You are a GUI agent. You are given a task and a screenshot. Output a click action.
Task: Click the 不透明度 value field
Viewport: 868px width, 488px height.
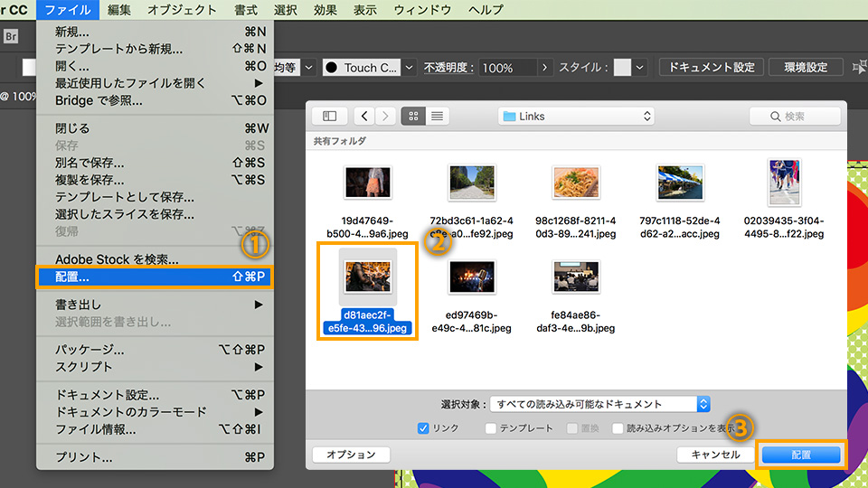click(507, 68)
